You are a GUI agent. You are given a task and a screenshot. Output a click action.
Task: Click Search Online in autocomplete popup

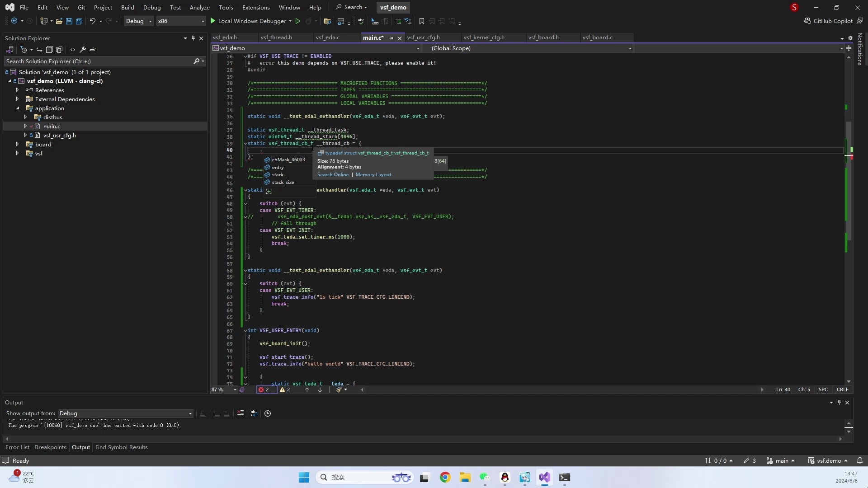pyautogui.click(x=333, y=174)
